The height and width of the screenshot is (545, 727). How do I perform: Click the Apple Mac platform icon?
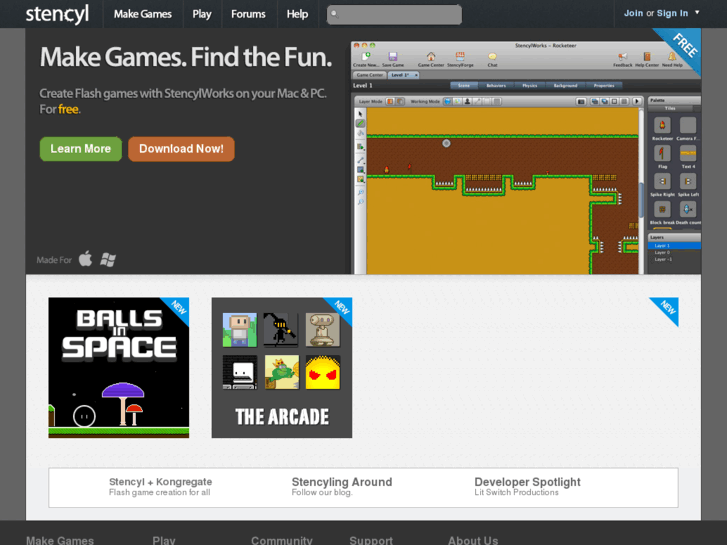point(85,259)
